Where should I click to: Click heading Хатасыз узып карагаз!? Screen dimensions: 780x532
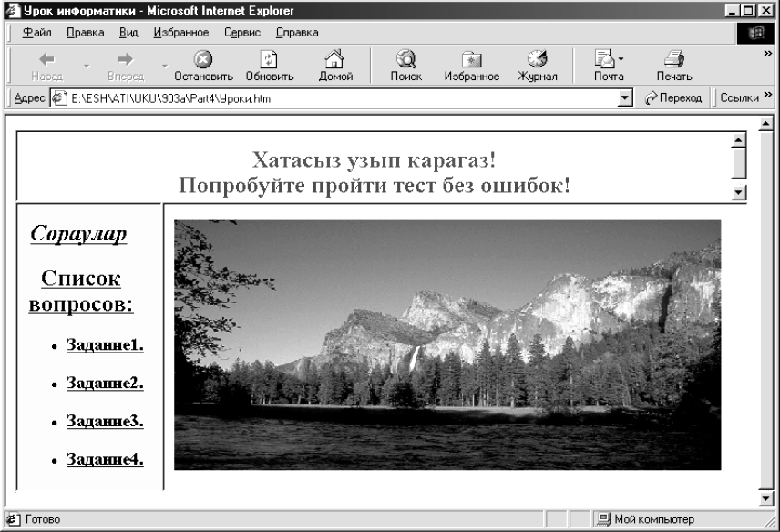click(374, 160)
